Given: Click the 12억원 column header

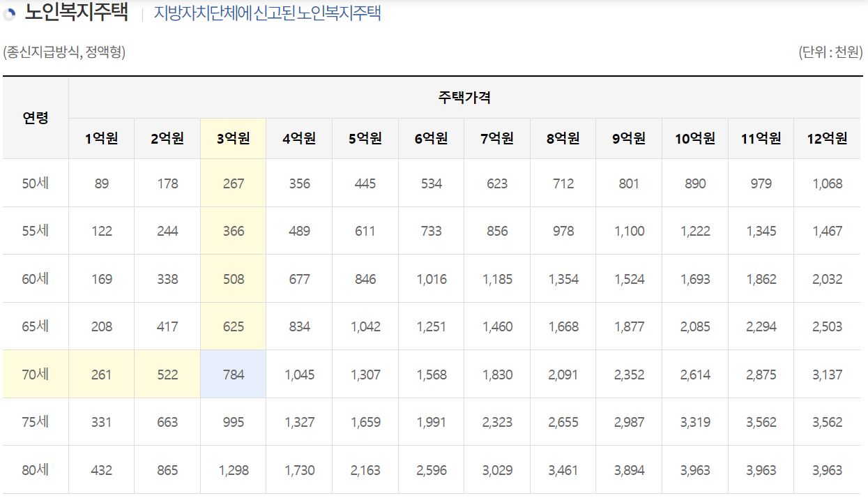Looking at the screenshot, I should [x=827, y=138].
